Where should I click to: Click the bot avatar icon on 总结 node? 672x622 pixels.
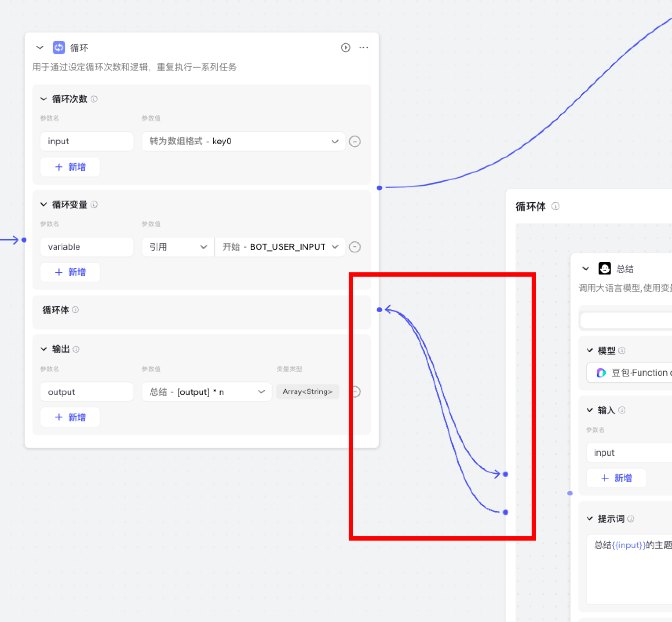click(604, 268)
